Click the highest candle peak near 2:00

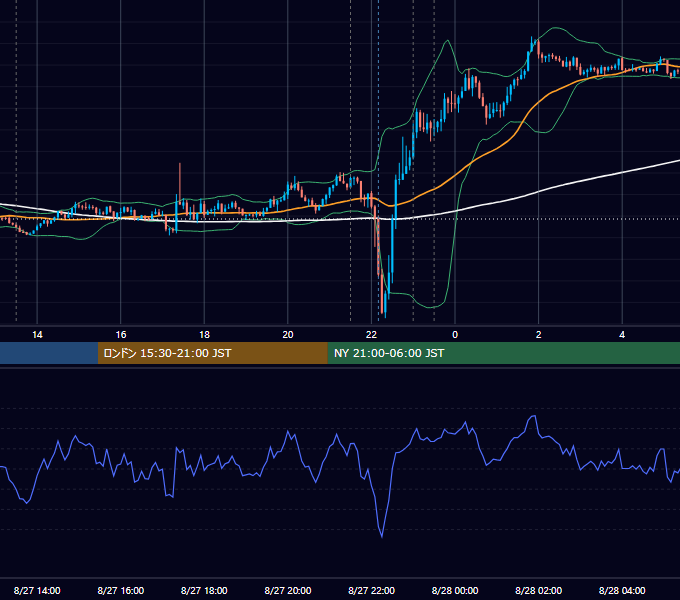(x=532, y=43)
